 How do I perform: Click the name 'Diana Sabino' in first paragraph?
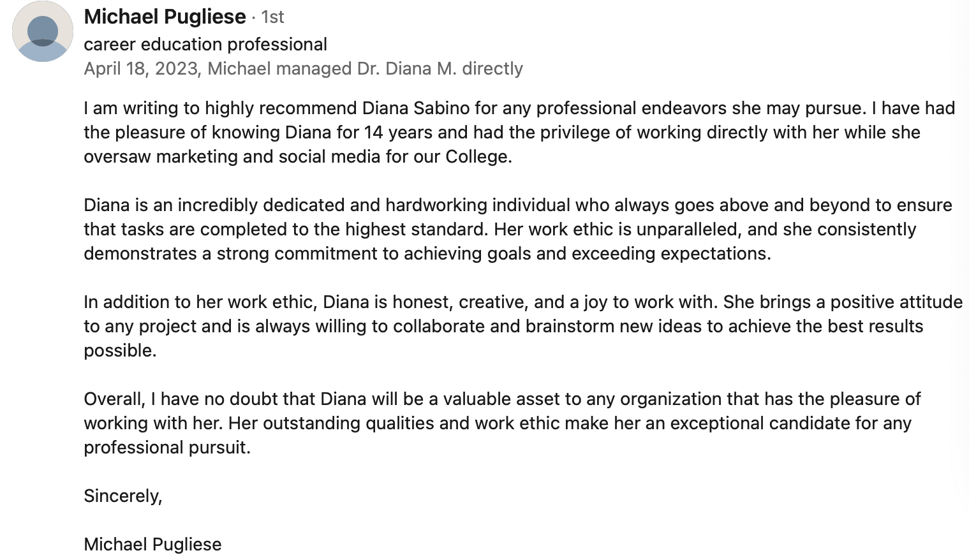[x=416, y=108]
